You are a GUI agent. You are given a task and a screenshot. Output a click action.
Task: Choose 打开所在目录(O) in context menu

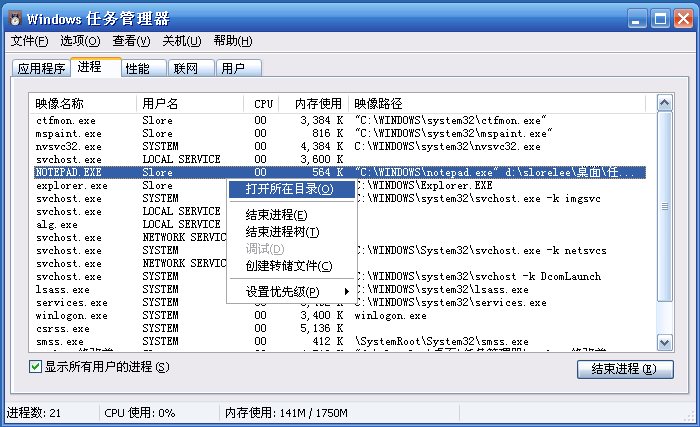click(292, 189)
